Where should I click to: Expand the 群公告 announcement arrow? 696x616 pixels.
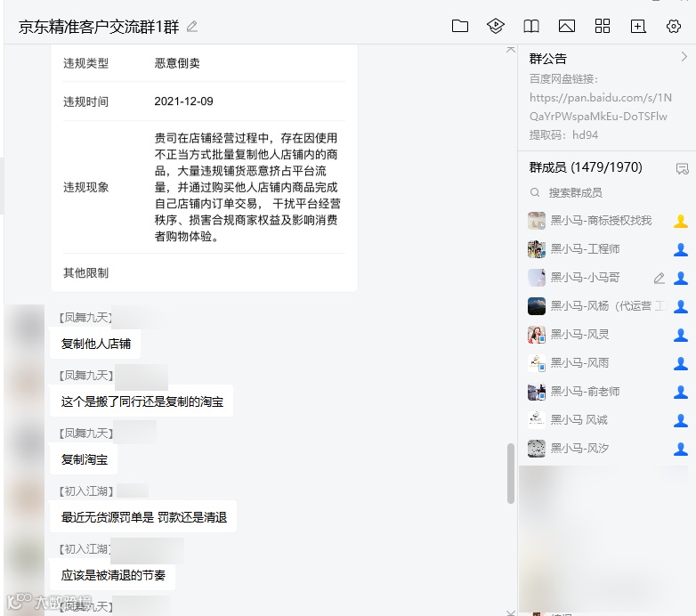click(x=684, y=57)
